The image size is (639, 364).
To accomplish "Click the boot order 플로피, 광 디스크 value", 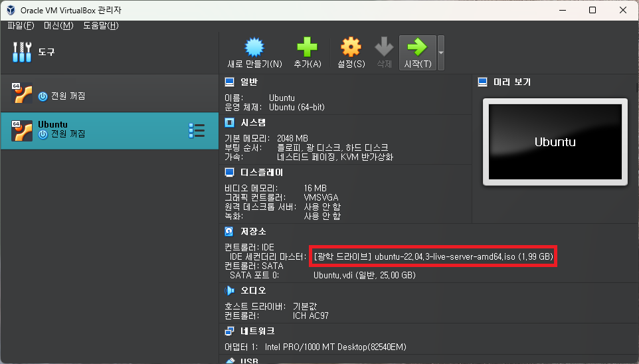I will pyautogui.click(x=333, y=147).
